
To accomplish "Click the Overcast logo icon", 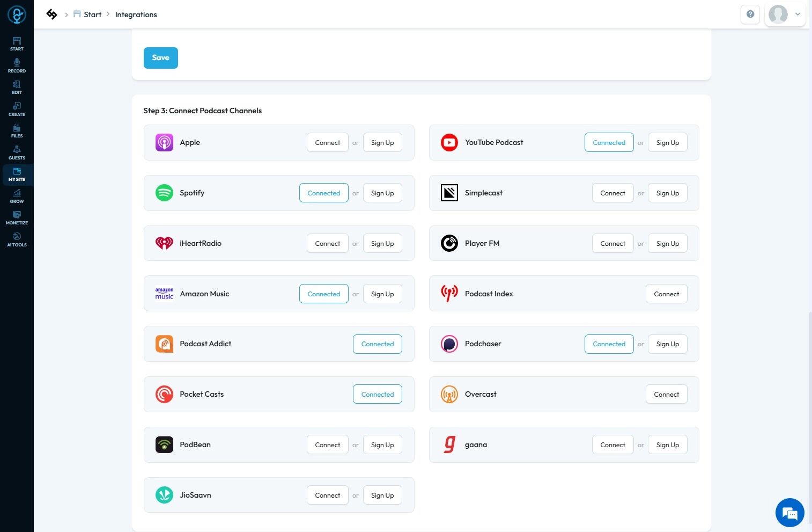I will click(x=449, y=394).
